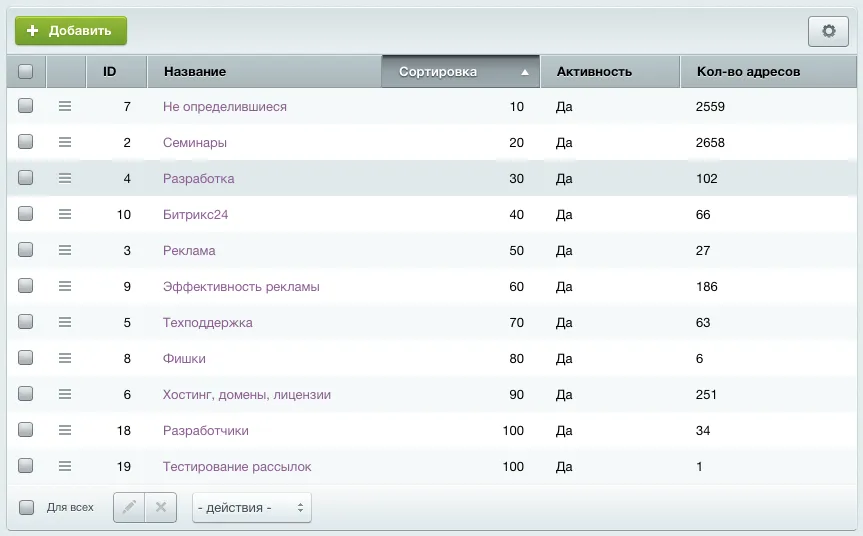Click the delete X icon

(x=161, y=507)
